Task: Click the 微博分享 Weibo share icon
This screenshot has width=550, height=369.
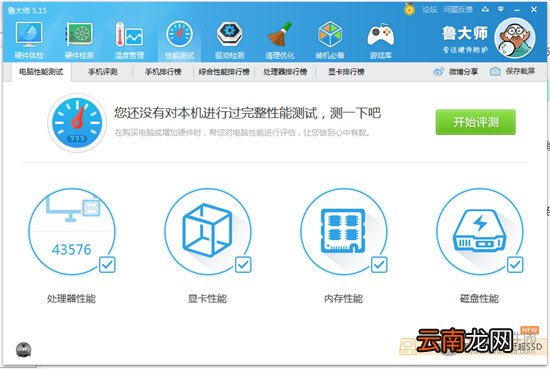Action: tap(438, 72)
